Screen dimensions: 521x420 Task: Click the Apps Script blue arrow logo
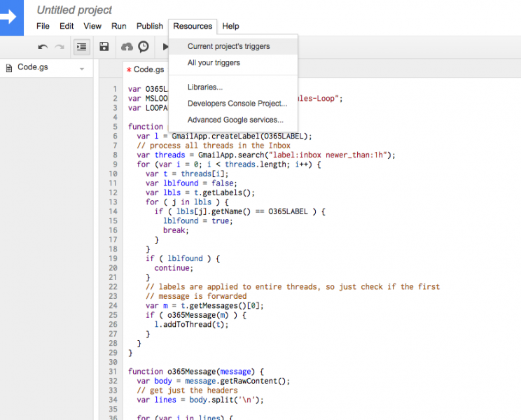coord(13,17)
